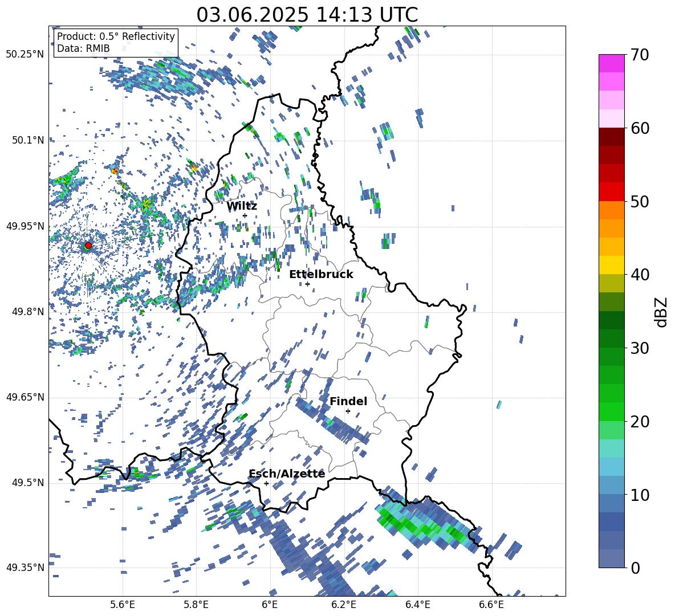Click the title 03.06.2025 14:13 UTC

307,15
